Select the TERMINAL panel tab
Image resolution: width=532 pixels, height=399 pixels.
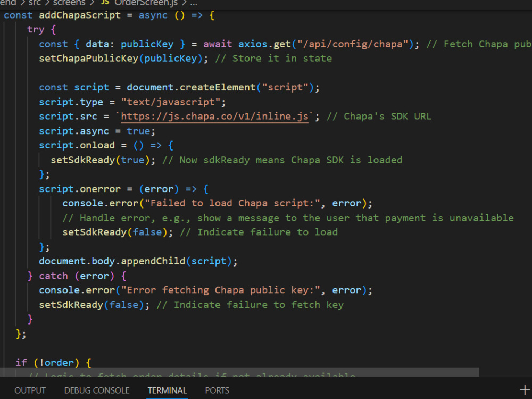pos(167,390)
